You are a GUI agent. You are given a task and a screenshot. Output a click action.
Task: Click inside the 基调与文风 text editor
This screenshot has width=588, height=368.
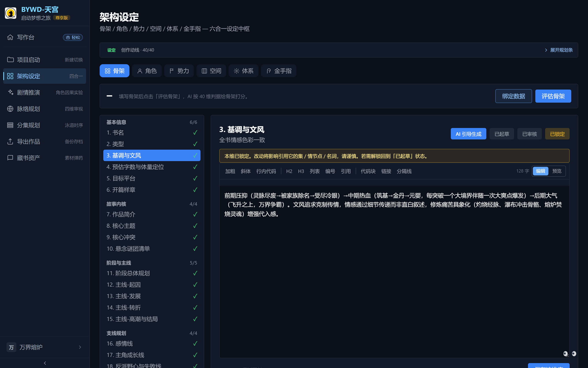click(394, 272)
